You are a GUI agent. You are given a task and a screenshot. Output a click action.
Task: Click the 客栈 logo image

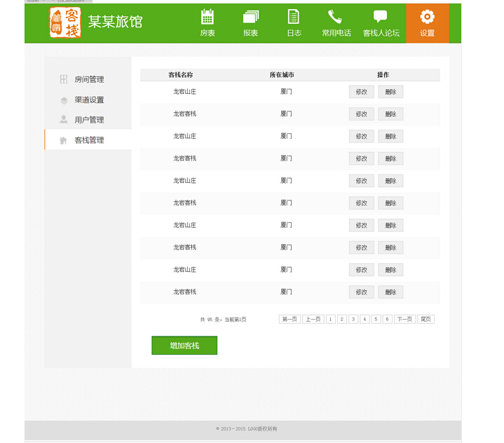[x=65, y=22]
